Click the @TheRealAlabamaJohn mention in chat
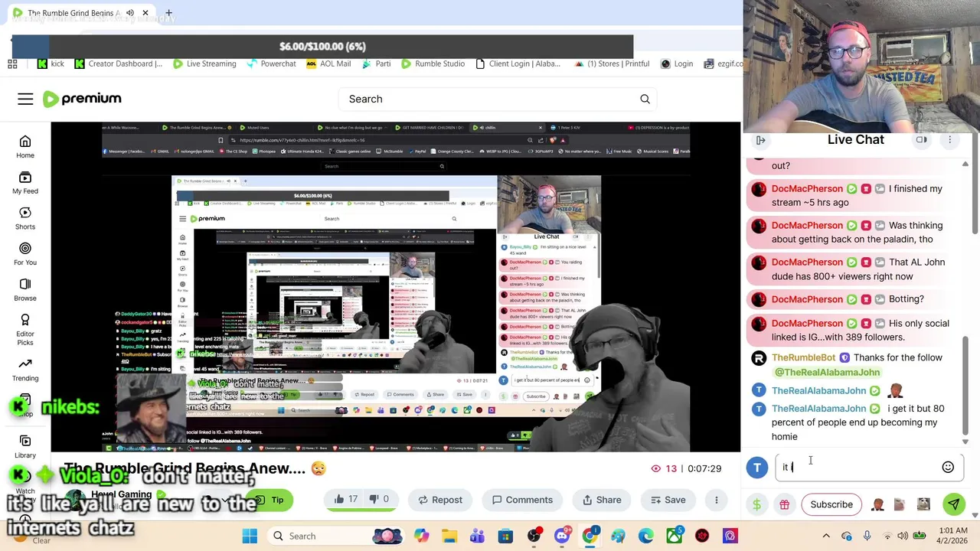Image resolution: width=980 pixels, height=551 pixels. point(827,372)
